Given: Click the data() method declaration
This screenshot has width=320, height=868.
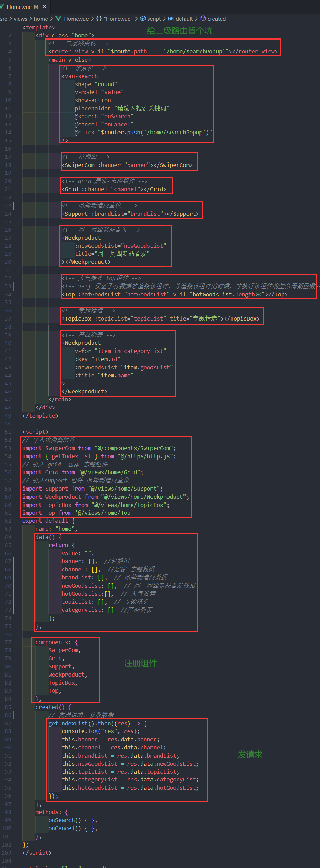Looking at the screenshot, I should (48, 537).
